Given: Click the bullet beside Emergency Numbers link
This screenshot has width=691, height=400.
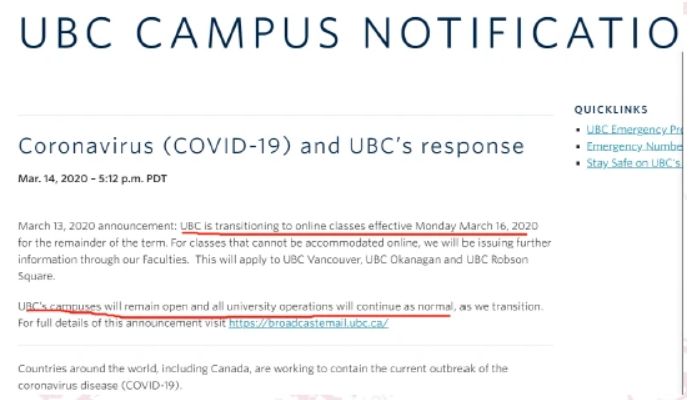Looking at the screenshot, I should coord(580,147).
